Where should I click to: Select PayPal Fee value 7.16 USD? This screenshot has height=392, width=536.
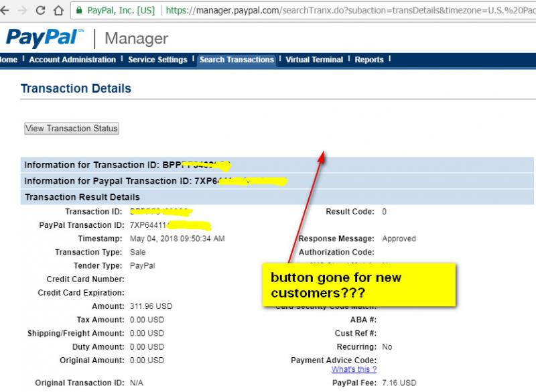click(x=399, y=383)
